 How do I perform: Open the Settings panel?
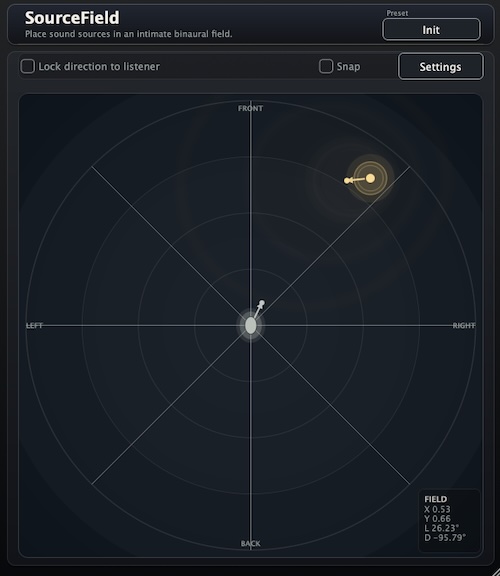pyautogui.click(x=440, y=66)
